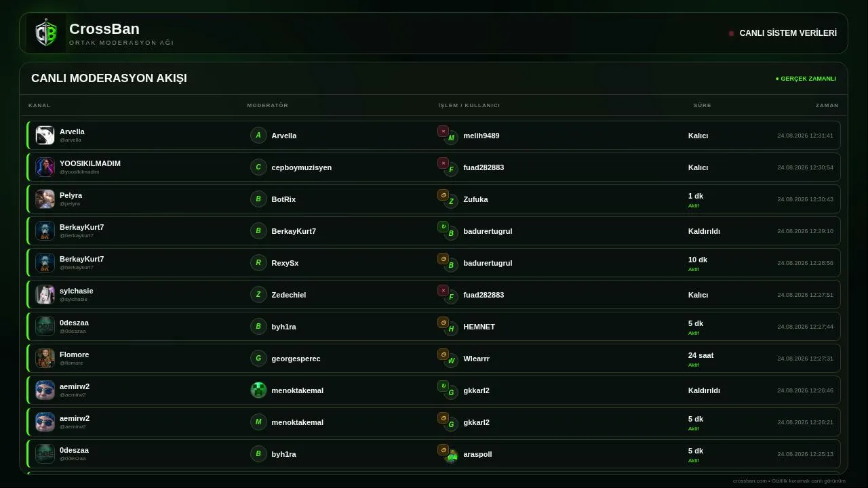Click menoktakemal's green creeper avatar

click(258, 390)
